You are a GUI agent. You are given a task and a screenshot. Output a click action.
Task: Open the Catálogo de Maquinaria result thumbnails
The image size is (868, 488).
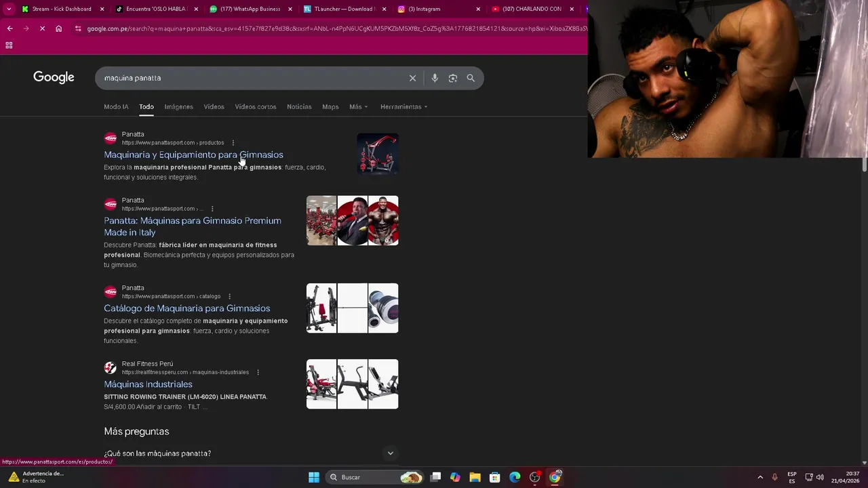click(x=353, y=308)
